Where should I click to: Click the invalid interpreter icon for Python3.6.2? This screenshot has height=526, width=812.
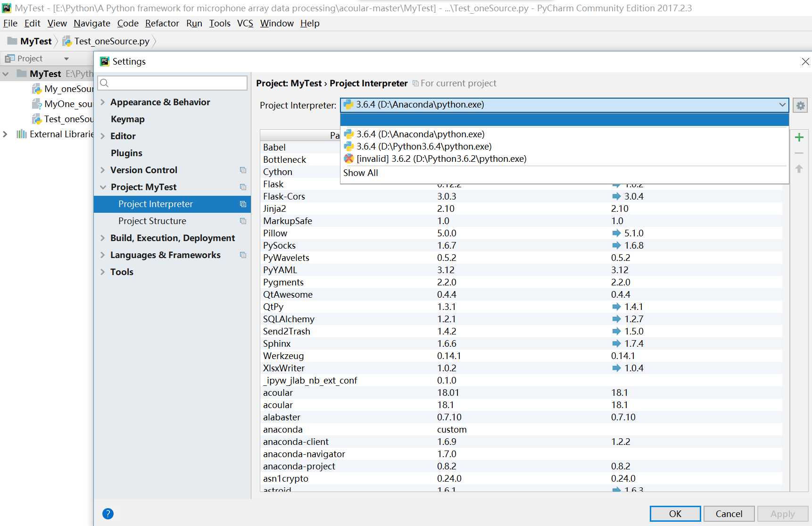click(x=349, y=159)
